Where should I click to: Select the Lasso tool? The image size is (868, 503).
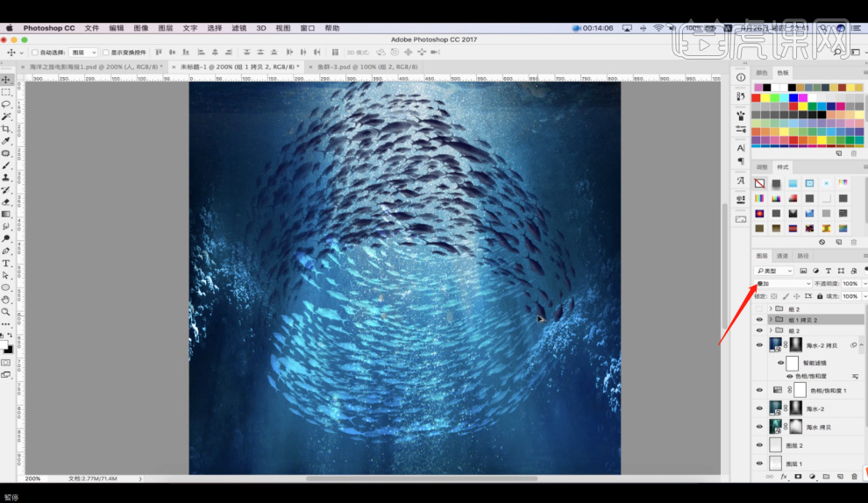(6, 104)
